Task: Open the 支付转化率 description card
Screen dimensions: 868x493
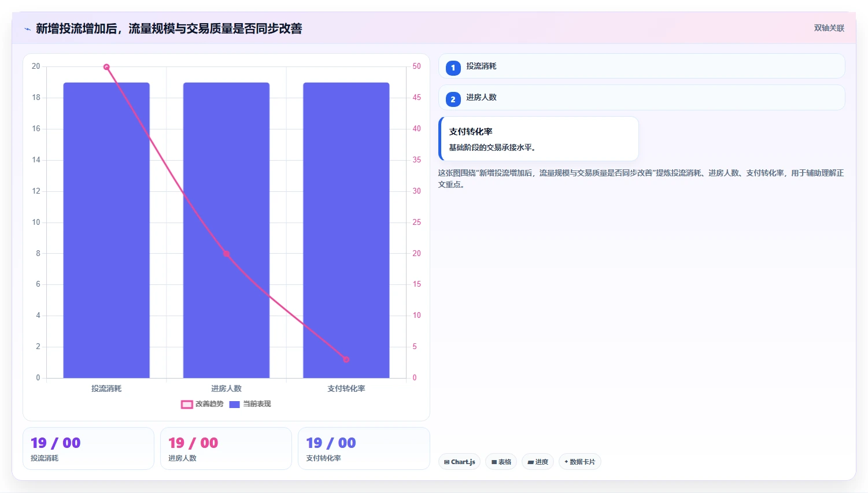Action: pos(538,139)
